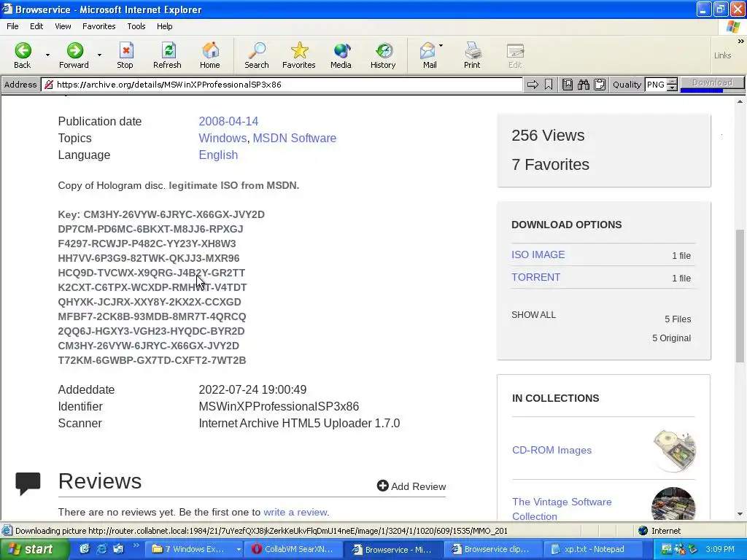Screen dimensions: 747x560
Task: Click the binoculars find icon
Action: point(584,85)
